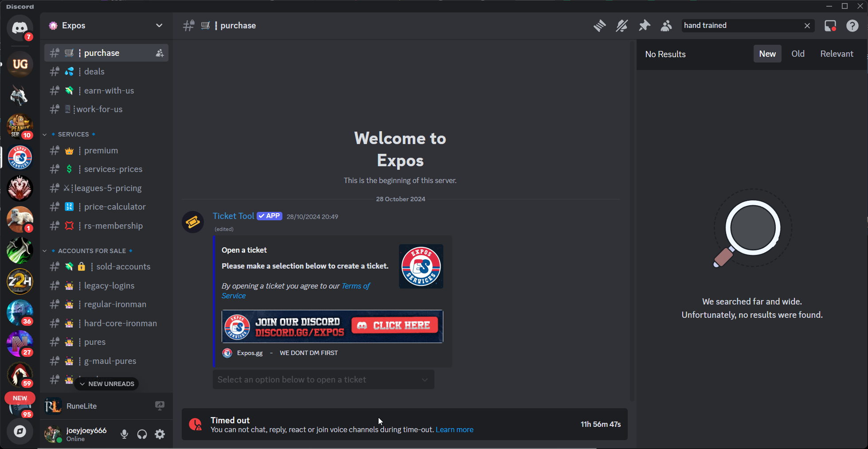Open the Expos Services logo thumbnail in embed
This screenshot has height=449, width=868.
pos(421,266)
